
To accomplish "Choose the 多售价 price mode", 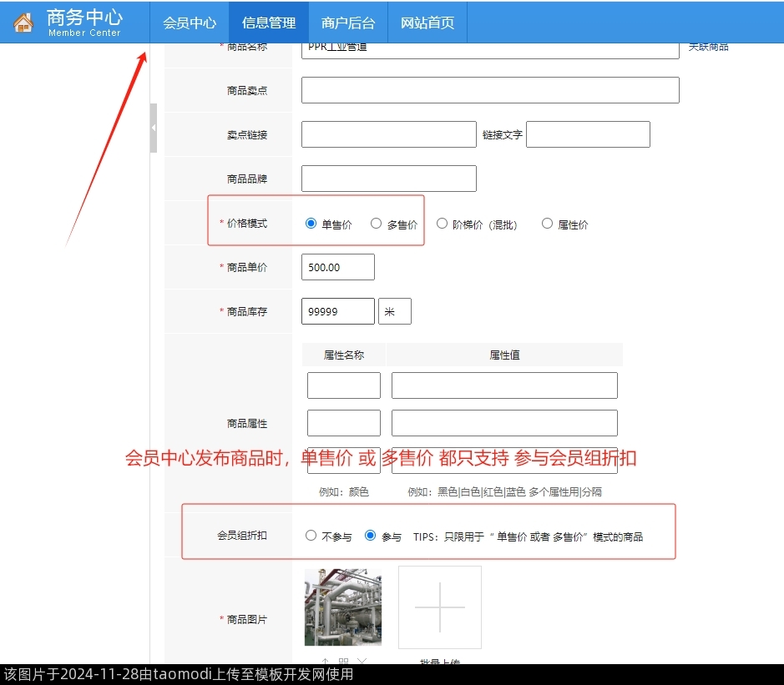I will click(377, 224).
